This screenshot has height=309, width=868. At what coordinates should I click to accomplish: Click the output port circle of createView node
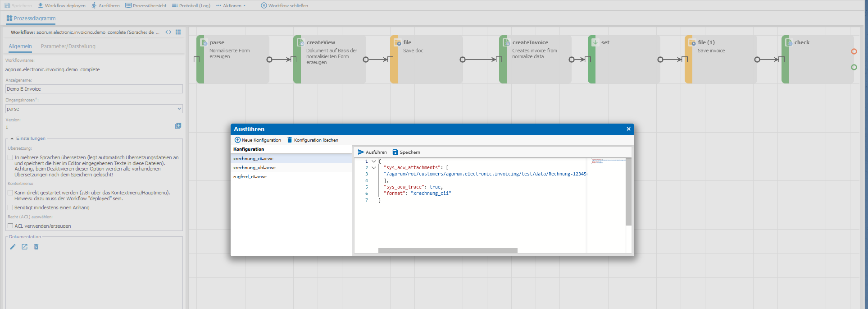pos(366,60)
